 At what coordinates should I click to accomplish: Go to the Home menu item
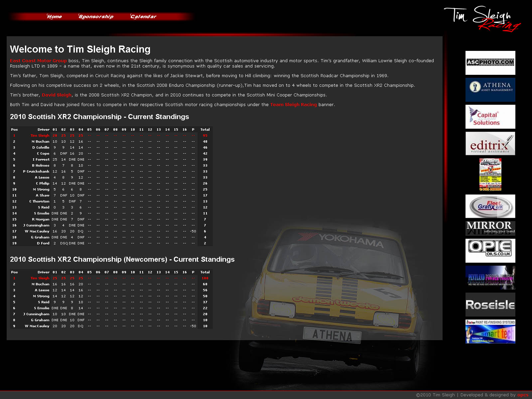[x=54, y=17]
